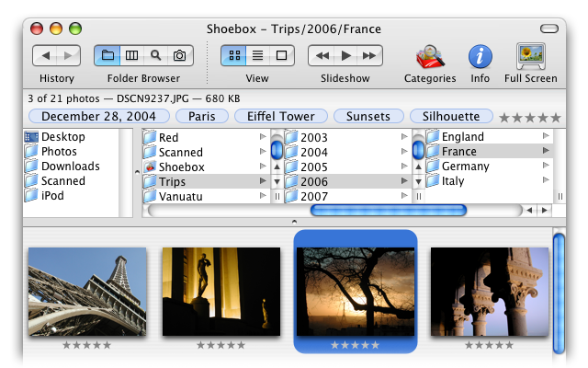Open the Red folder
Screen dimensions: 588x368
pyautogui.click(x=168, y=137)
